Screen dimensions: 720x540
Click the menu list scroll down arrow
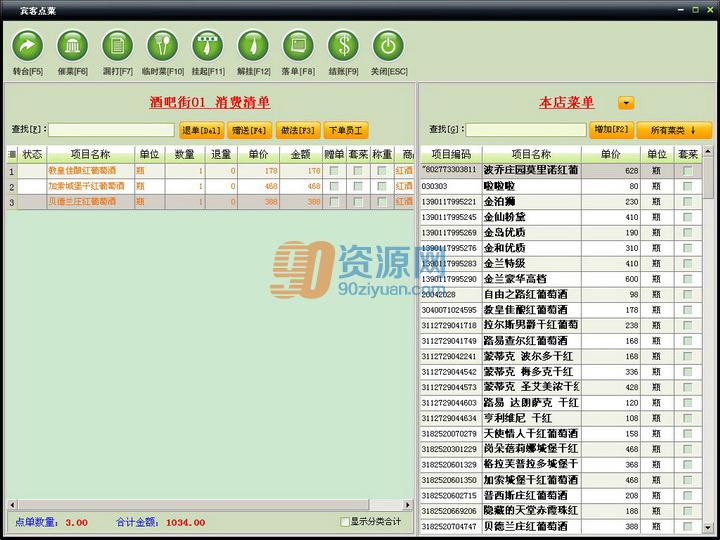click(708, 528)
